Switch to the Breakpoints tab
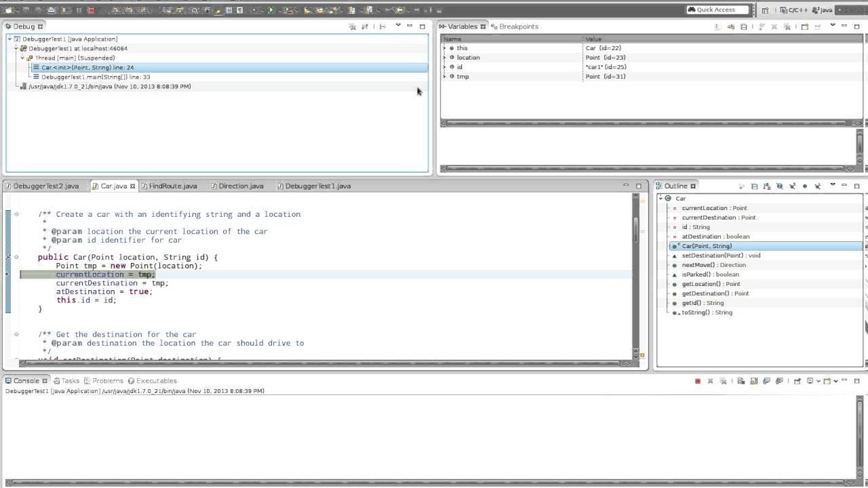Image resolution: width=868 pixels, height=488 pixels. (515, 26)
